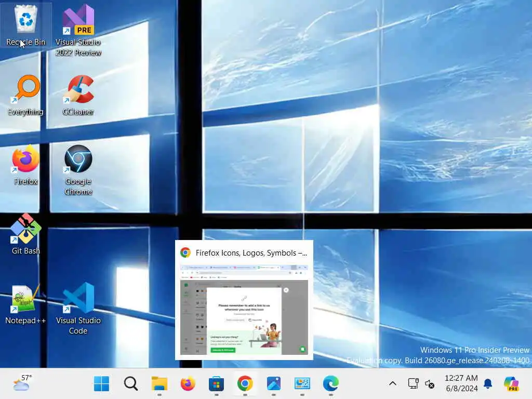Open Microsoft Edge from the taskbar
Screen dimensions: 532x399
point(331,384)
